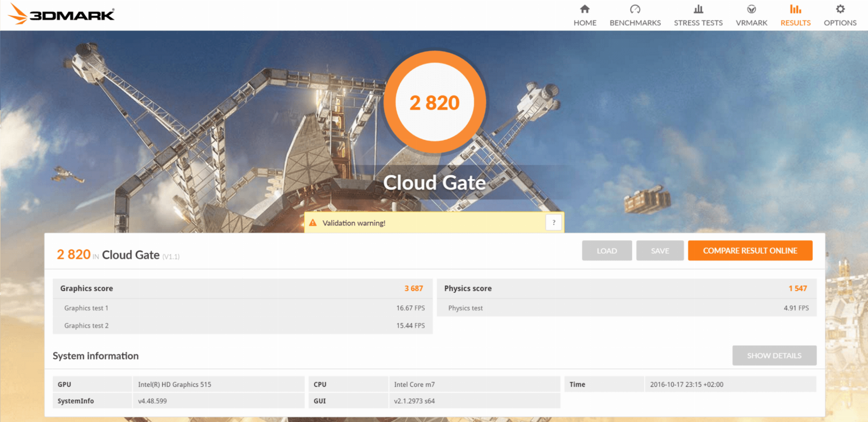The image size is (868, 422).
Task: Click GUI version v2.1.2973 s64
Action: [x=414, y=401]
